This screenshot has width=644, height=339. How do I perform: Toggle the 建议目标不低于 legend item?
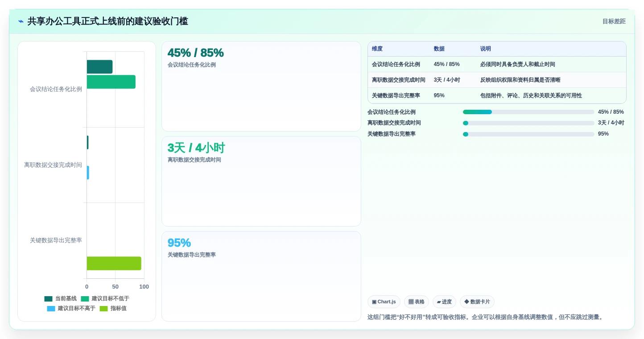(105, 298)
